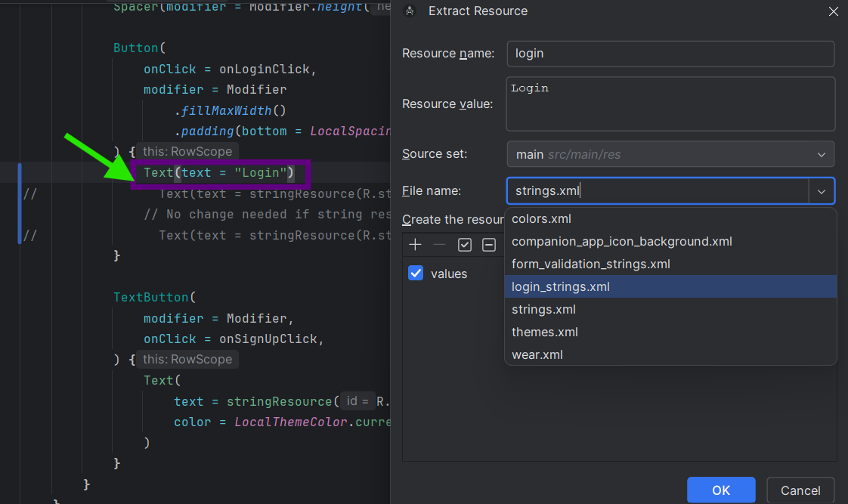Click the OK button
This screenshot has height=504, width=848.
point(721,490)
